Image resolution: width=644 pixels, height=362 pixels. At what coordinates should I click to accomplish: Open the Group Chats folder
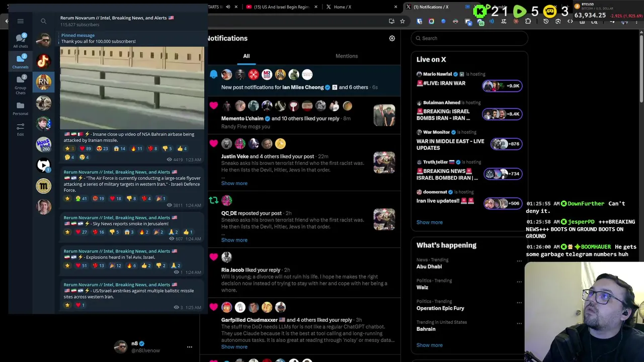click(20, 84)
